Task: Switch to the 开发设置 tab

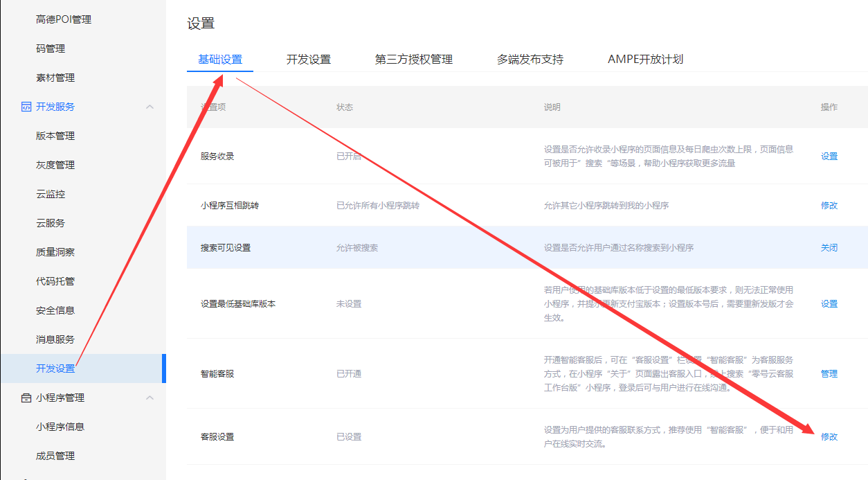Action: pyautogui.click(x=309, y=60)
